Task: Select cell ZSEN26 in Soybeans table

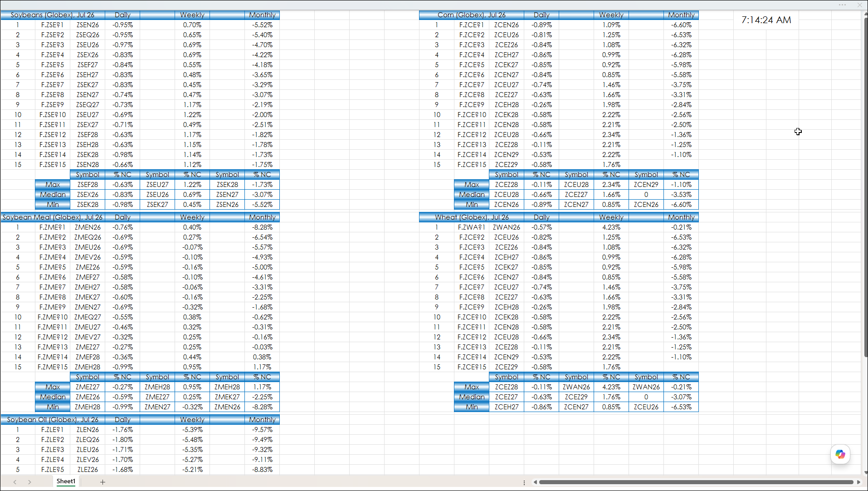Action: pyautogui.click(x=88, y=25)
